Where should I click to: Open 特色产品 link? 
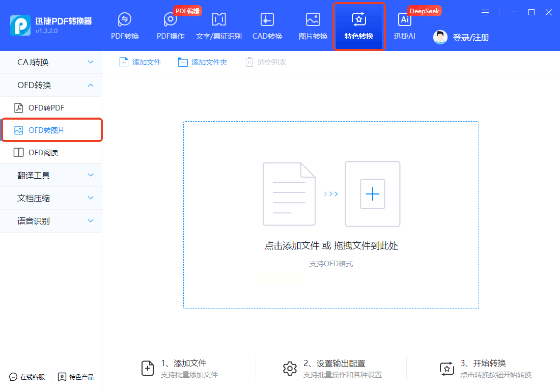[76, 377]
